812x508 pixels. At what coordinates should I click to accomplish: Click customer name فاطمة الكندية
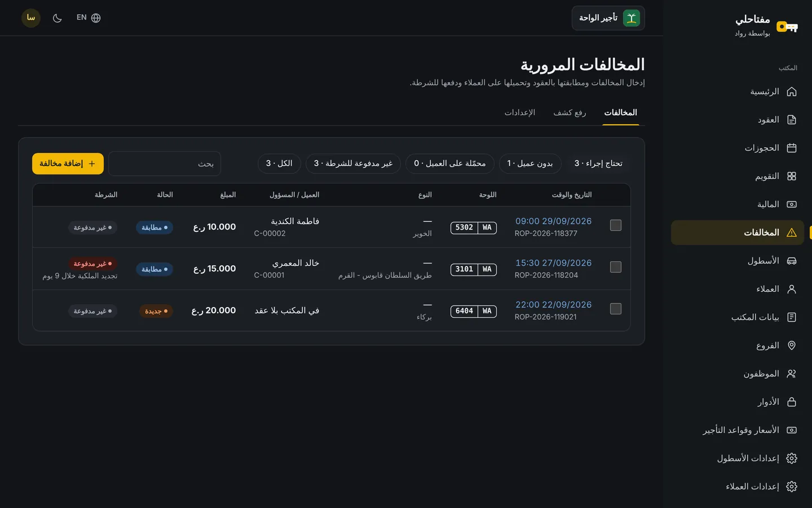295,221
